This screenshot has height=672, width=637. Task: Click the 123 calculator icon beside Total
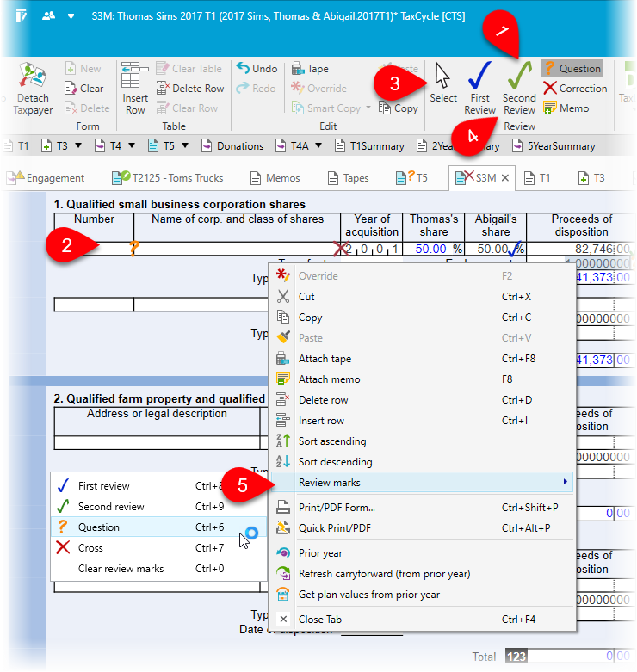pyautogui.click(x=516, y=657)
